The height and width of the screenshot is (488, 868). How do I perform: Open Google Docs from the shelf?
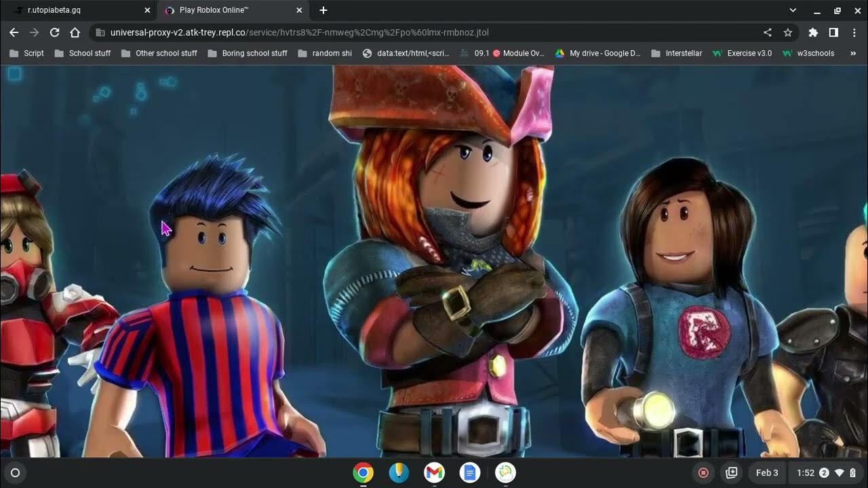point(469,473)
